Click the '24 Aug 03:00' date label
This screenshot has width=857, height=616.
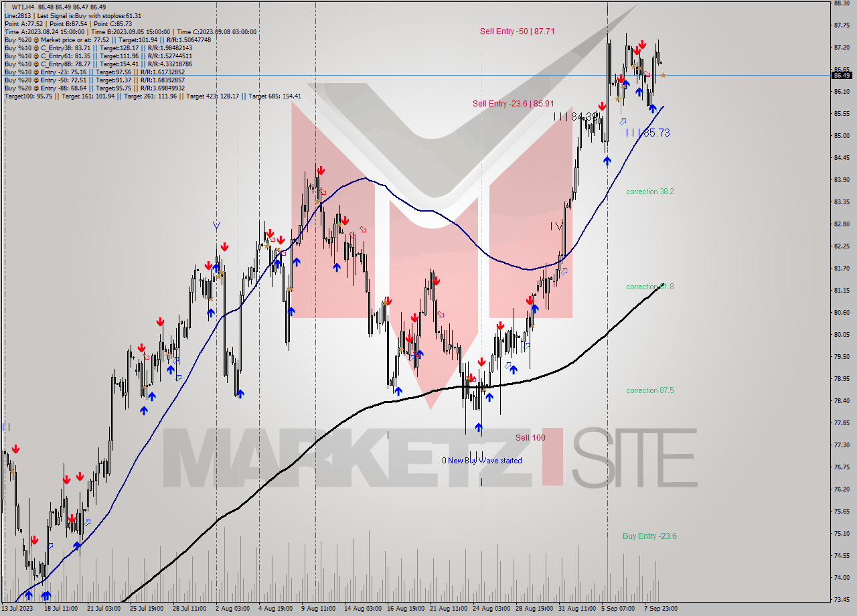pyautogui.click(x=491, y=609)
